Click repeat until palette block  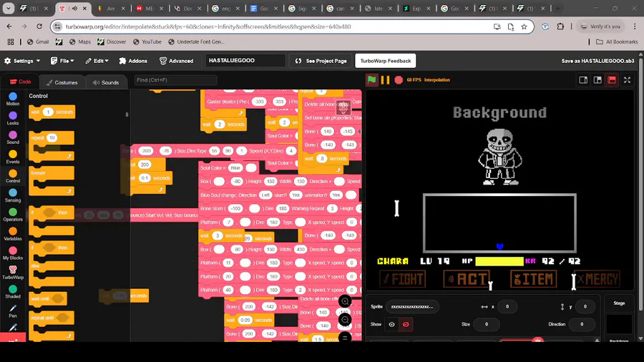click(52, 318)
